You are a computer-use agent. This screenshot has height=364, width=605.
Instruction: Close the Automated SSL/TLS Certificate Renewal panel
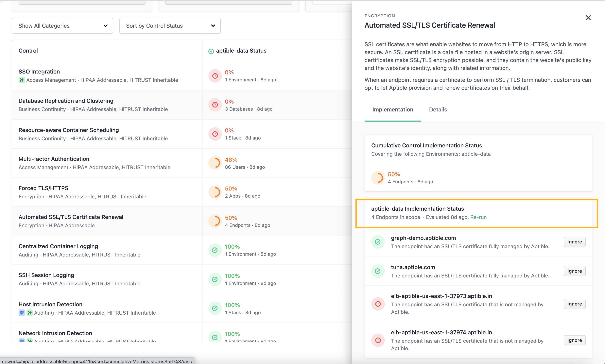[588, 18]
